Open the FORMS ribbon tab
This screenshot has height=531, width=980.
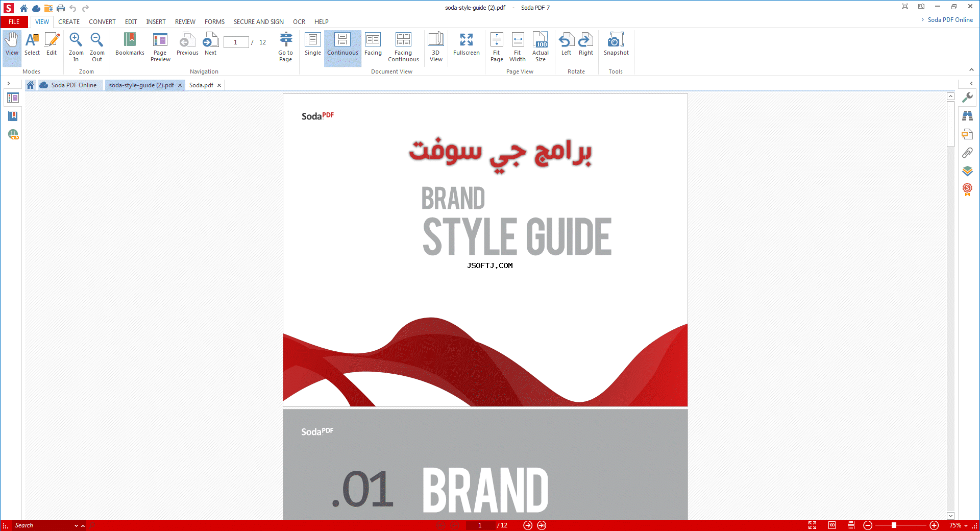click(x=214, y=22)
